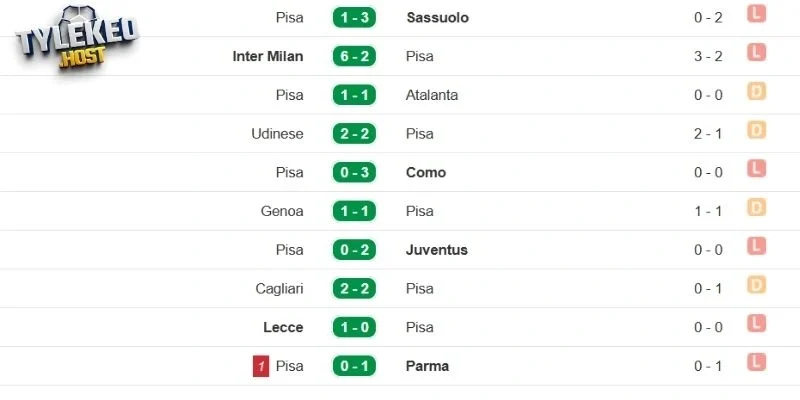Click the loss badge on Lecce row

pyautogui.click(x=756, y=326)
